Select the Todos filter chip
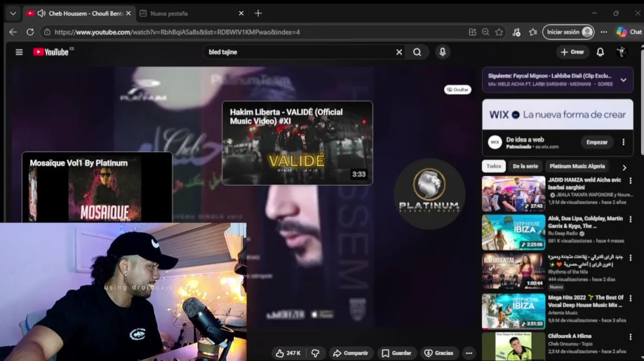This screenshot has height=361, width=644. (x=494, y=166)
